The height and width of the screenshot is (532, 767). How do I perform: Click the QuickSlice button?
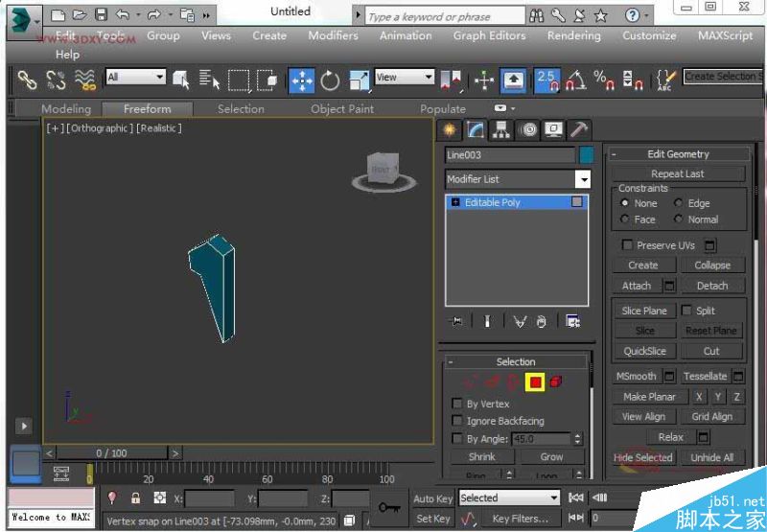pyautogui.click(x=644, y=351)
